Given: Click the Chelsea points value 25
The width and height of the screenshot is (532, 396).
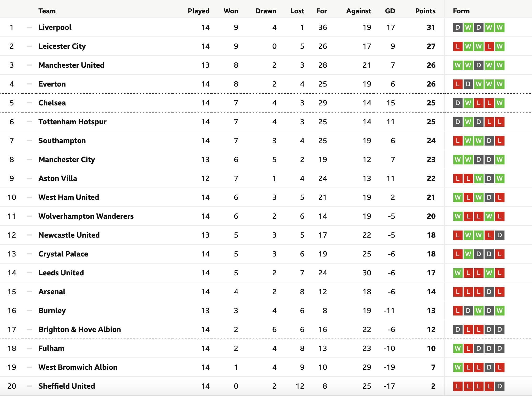Looking at the screenshot, I should [431, 103].
